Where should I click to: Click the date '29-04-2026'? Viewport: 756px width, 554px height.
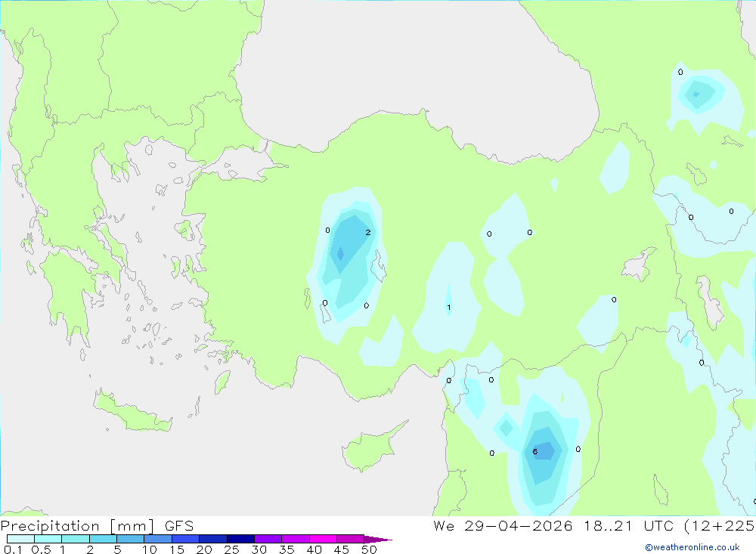(x=519, y=525)
